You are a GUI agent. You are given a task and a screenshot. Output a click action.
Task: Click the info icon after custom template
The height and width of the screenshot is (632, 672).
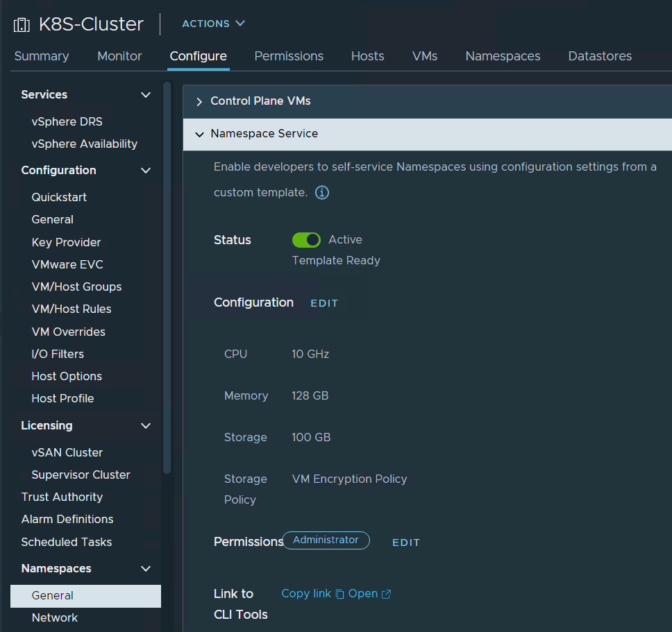[x=322, y=193]
